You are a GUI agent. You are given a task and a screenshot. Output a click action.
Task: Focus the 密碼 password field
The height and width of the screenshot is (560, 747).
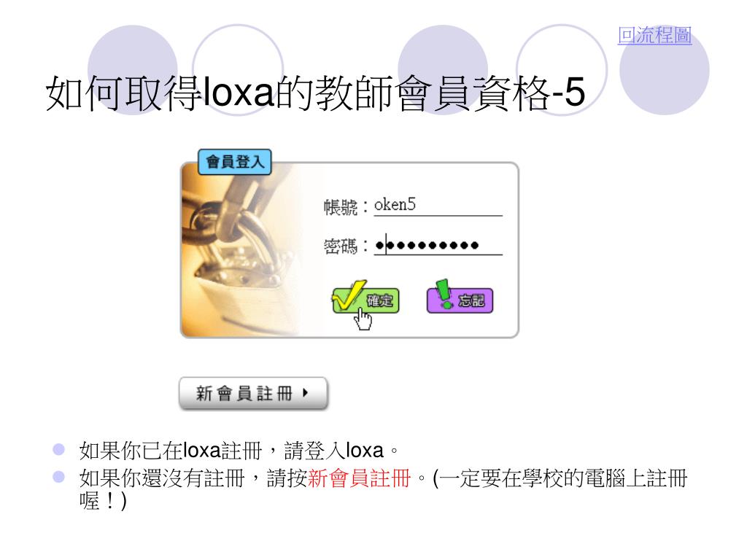tap(438, 245)
